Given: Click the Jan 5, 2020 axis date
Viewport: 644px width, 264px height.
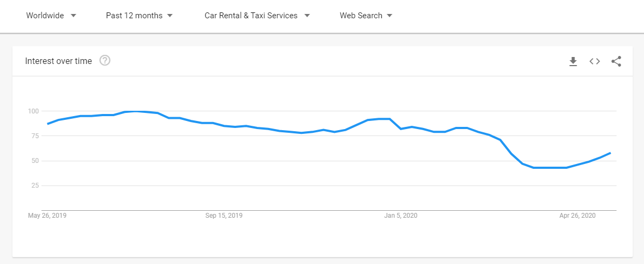Looking at the screenshot, I should [401, 216].
